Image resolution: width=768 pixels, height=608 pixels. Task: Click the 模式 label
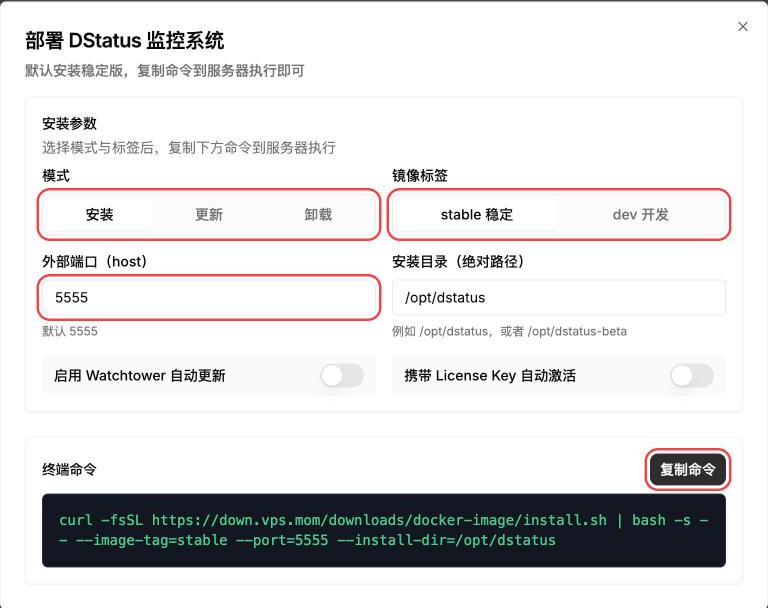tap(56, 175)
